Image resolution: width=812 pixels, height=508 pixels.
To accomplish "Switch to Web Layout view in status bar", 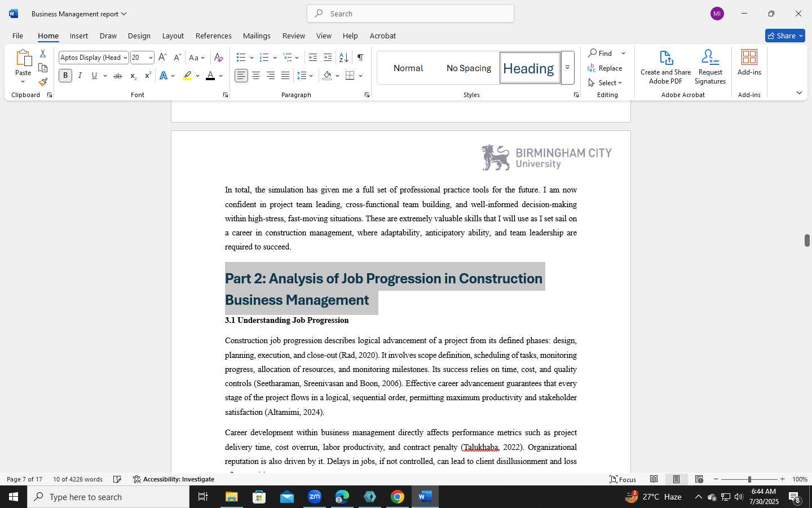I will point(699,479).
